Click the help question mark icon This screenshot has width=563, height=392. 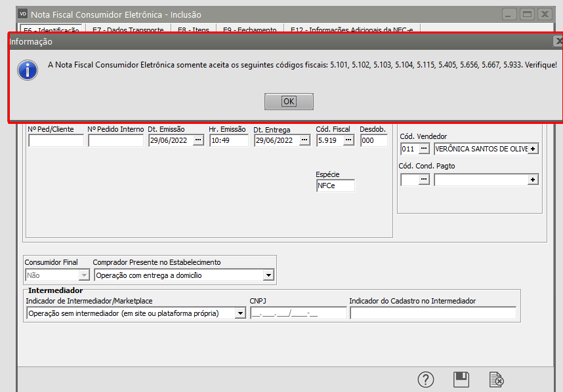pyautogui.click(x=427, y=380)
